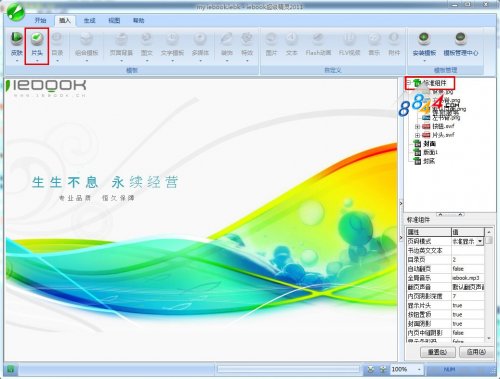500x379 pixels.
Task: Expand the 按钮.swf tree node
Action: click(417, 127)
